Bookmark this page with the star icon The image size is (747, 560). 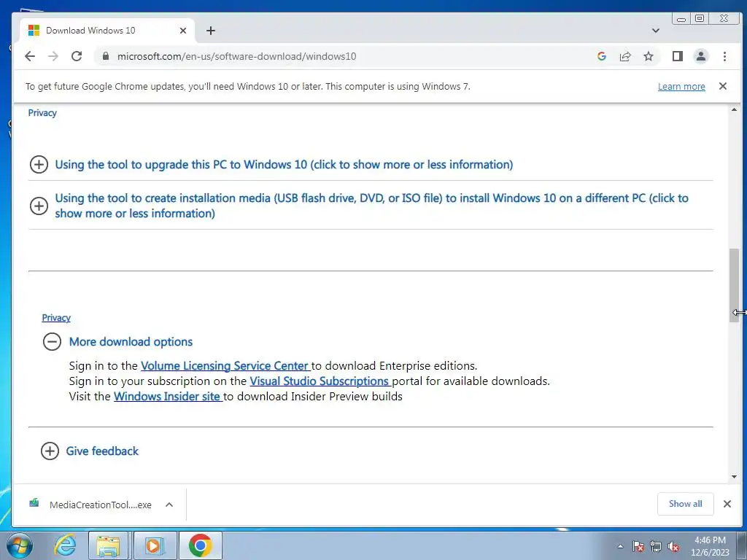click(649, 56)
